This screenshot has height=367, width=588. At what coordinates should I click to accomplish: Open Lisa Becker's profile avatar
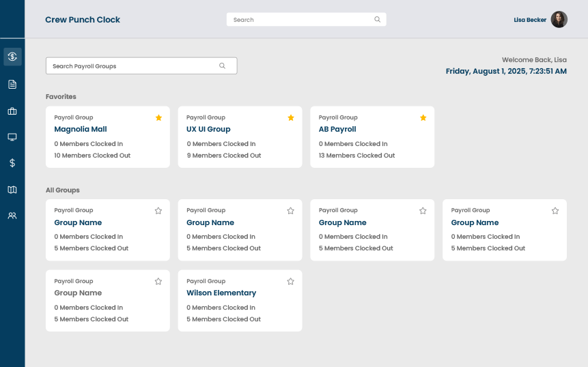click(559, 20)
